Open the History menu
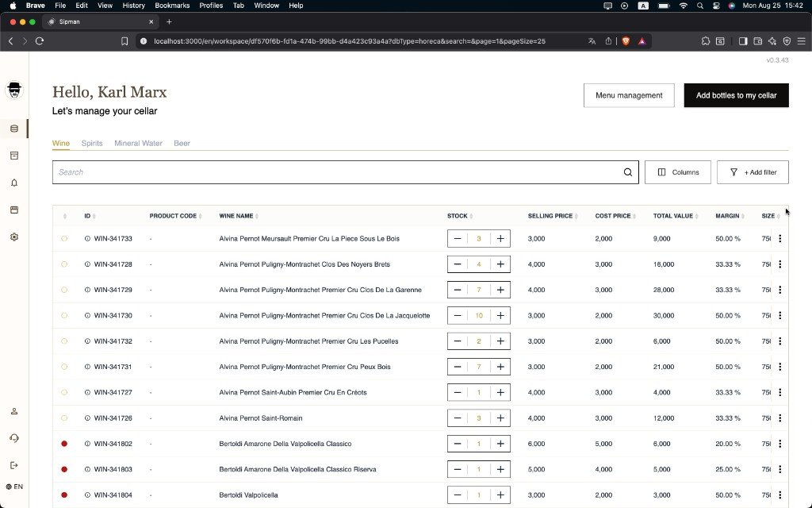This screenshot has height=508, width=812. tap(133, 6)
